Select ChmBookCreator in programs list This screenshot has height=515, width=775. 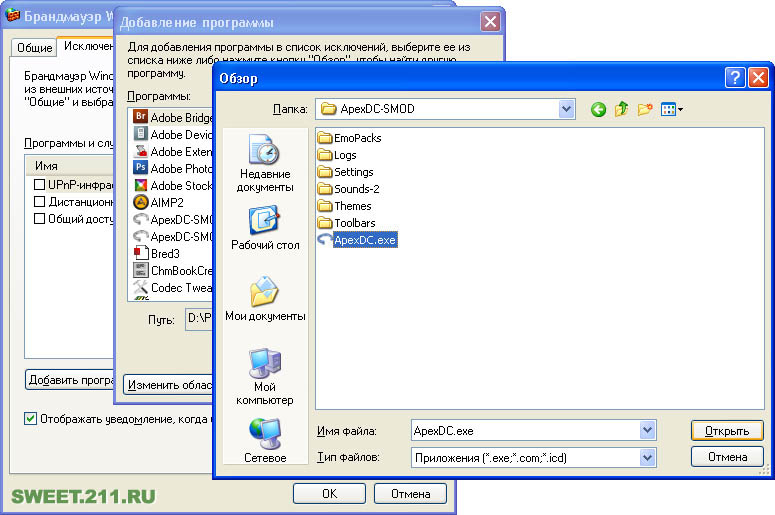[x=172, y=271]
